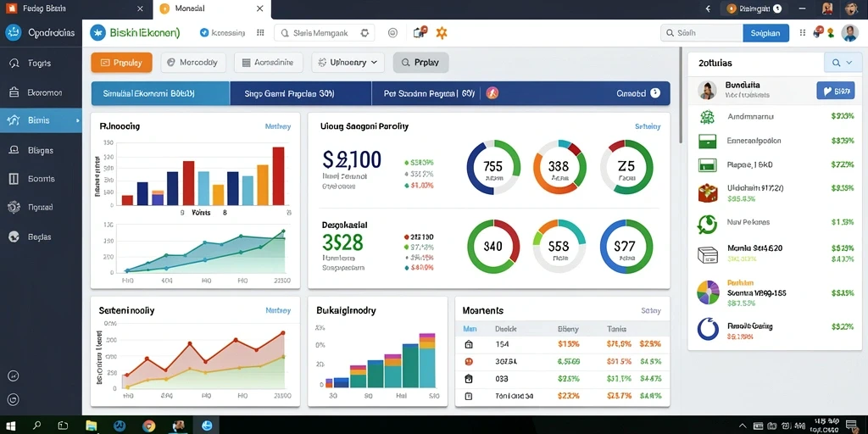Click the orange star icon in the top toolbar

441,33
